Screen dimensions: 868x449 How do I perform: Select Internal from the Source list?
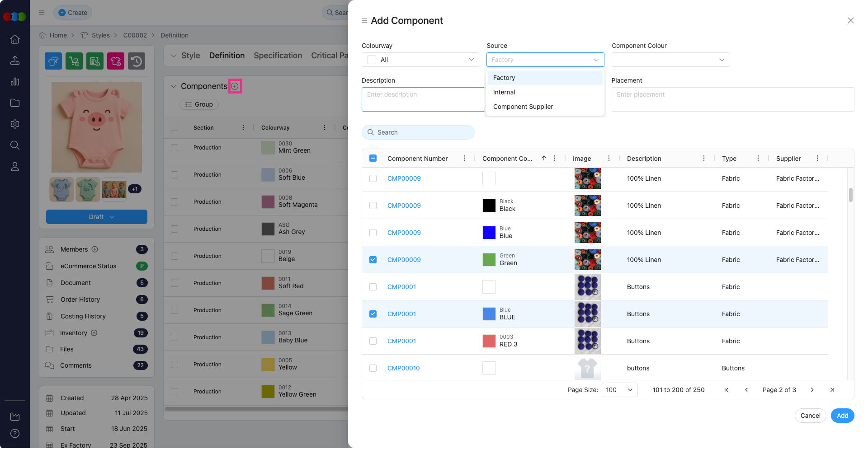click(x=504, y=92)
